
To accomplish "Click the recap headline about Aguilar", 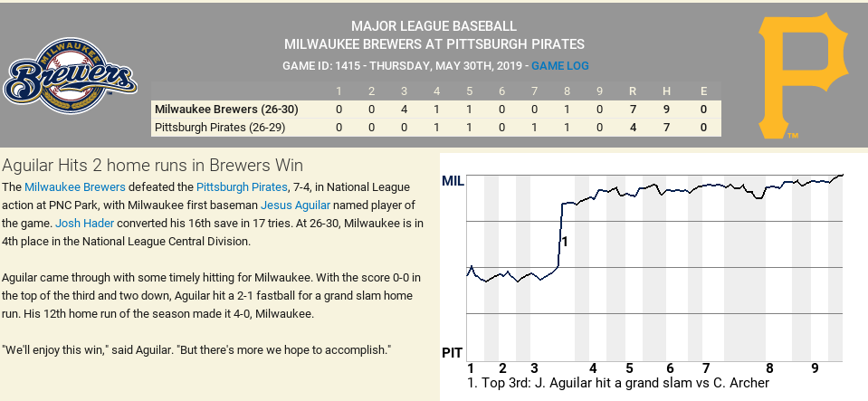I will click(152, 166).
